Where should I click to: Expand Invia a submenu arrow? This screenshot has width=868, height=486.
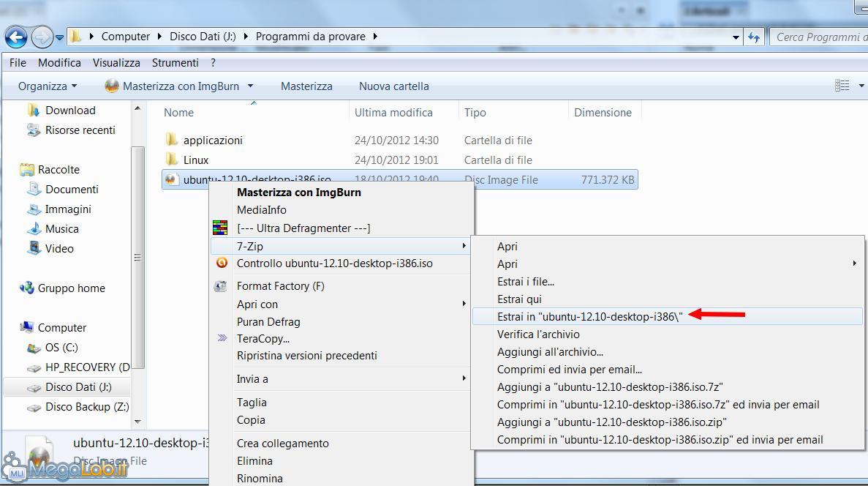(x=464, y=378)
